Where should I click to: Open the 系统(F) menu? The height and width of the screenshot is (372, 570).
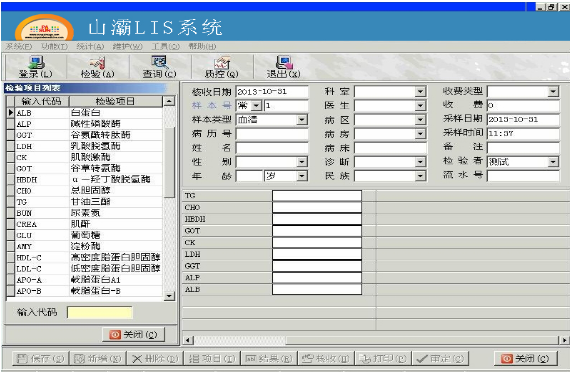19,47
